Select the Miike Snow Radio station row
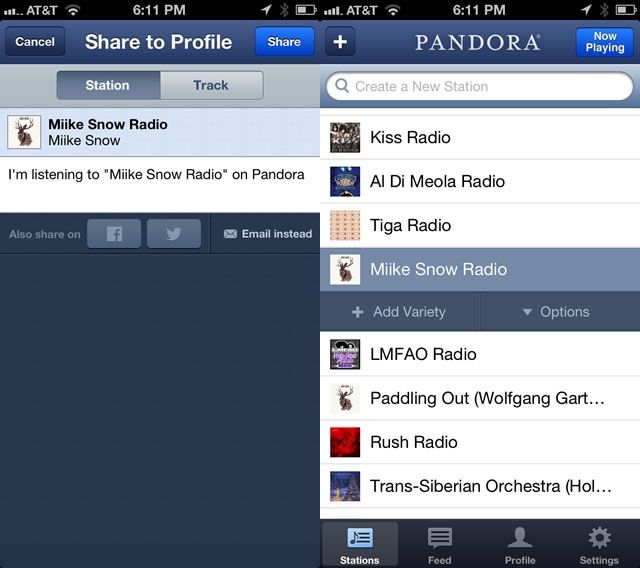The height and width of the screenshot is (568, 640). click(x=480, y=269)
